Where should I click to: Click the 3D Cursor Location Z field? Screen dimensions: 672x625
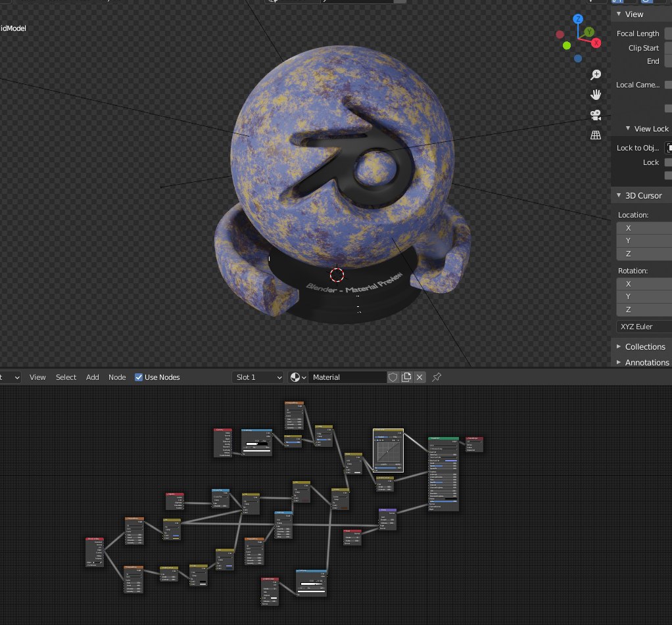point(644,254)
